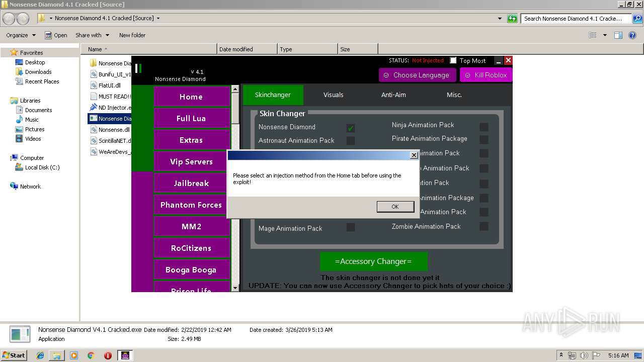Viewport: 644px width, 362px height.
Task: Open the Full Lua section
Action: [191, 118]
